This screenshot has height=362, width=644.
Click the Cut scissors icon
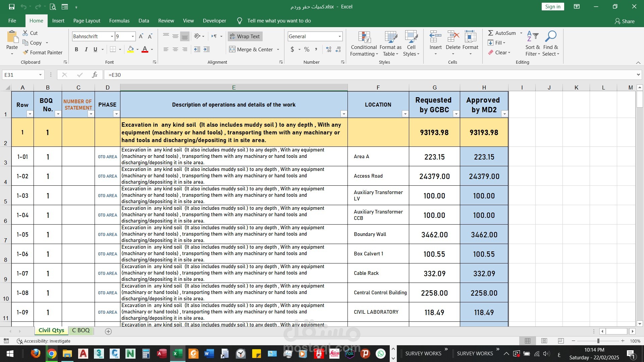(x=25, y=33)
